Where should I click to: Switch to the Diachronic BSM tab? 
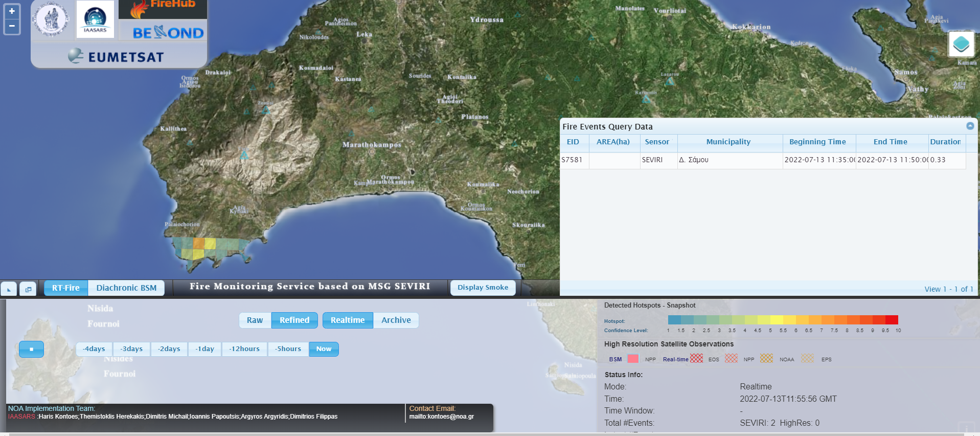pyautogui.click(x=126, y=288)
